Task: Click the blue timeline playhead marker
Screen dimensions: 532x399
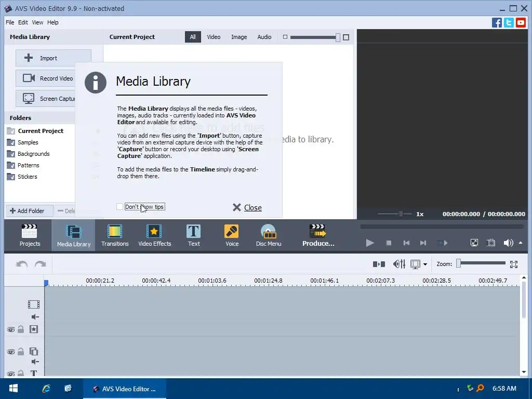Action: pyautogui.click(x=46, y=283)
